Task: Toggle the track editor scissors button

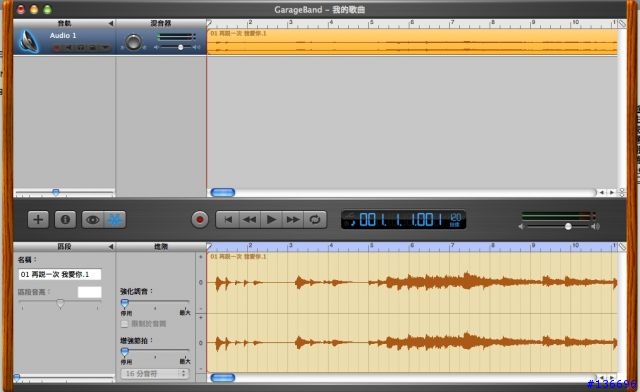Action: point(115,220)
